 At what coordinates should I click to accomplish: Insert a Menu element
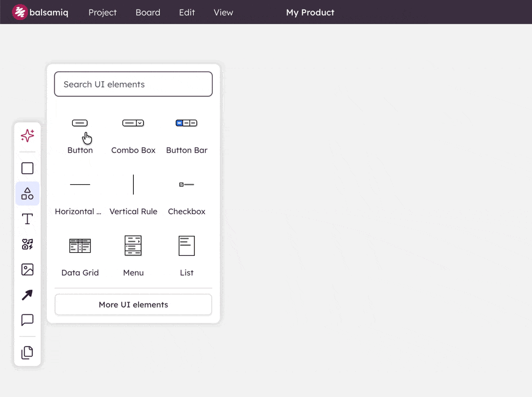coord(133,257)
